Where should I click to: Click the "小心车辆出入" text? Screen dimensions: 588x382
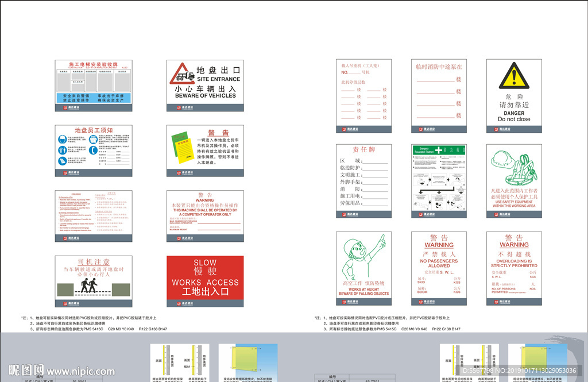coord(206,89)
